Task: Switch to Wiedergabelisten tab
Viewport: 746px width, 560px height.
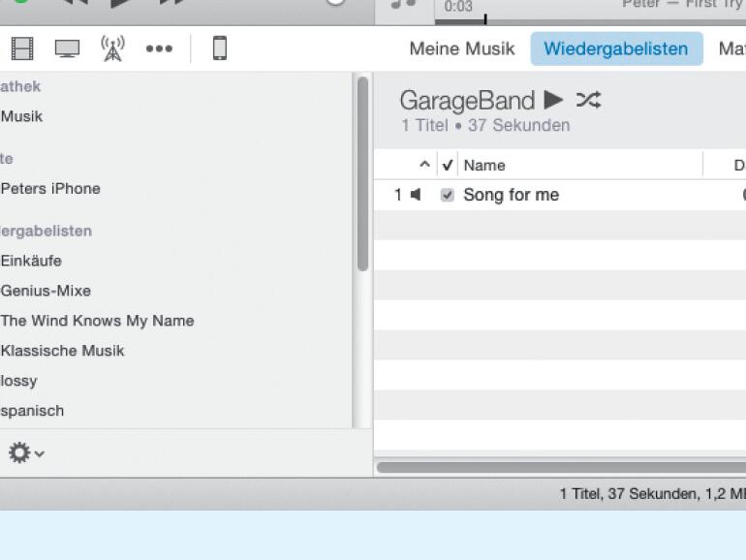Action: click(616, 48)
